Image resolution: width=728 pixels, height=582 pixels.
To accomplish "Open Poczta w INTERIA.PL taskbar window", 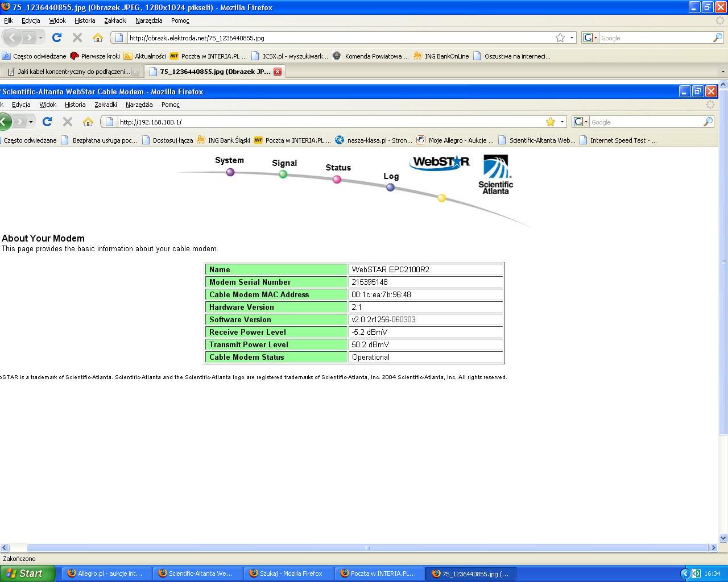I will click(379, 573).
